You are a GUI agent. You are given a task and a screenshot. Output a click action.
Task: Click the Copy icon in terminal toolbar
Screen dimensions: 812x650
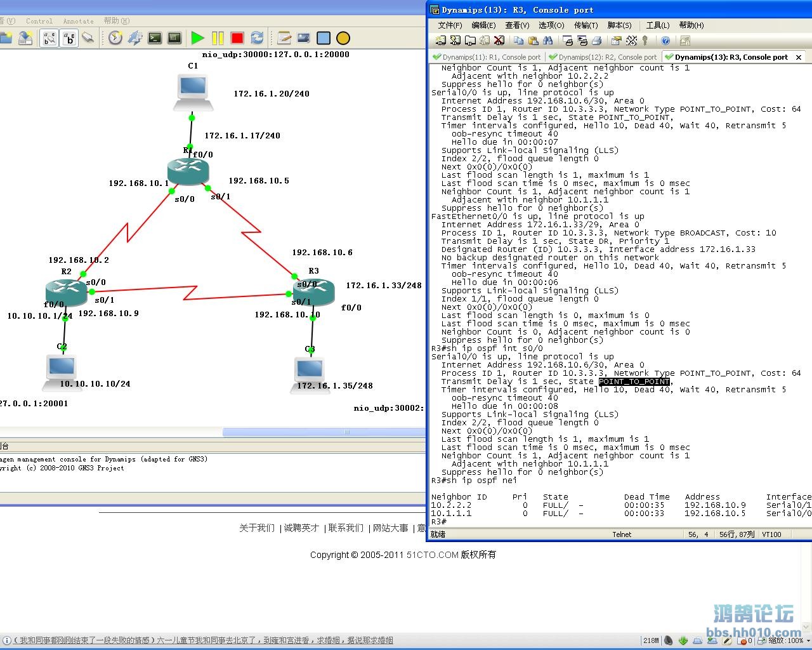tap(518, 41)
